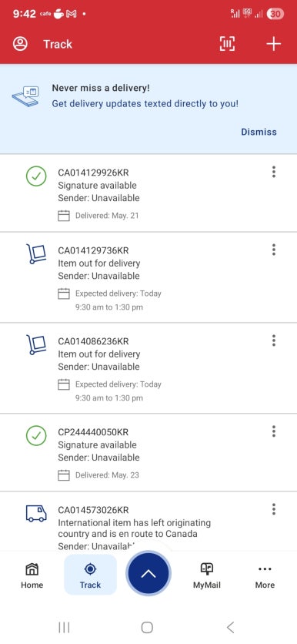Viewport: 297px width, 644px height.
Task: Tap the hand truck icon for CA014129736KR
Action: click(36, 253)
